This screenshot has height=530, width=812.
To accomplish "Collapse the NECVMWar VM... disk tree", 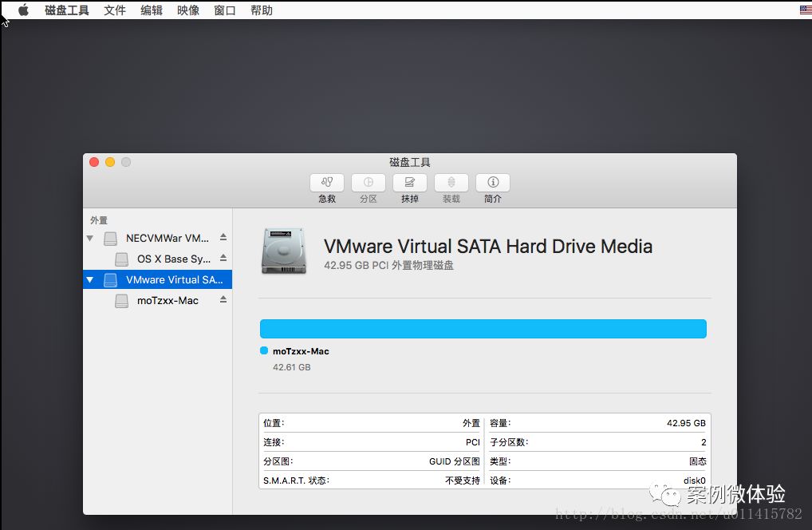I will coord(90,239).
